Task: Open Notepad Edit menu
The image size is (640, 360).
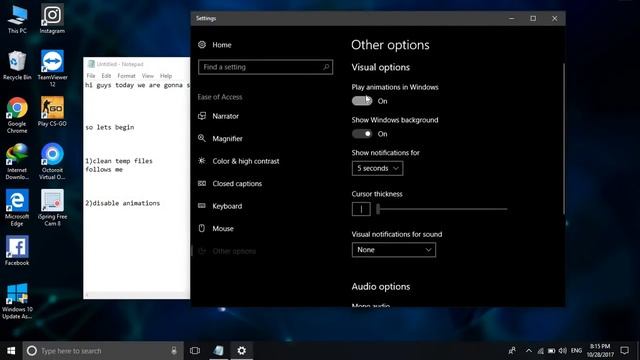Action: (x=106, y=76)
